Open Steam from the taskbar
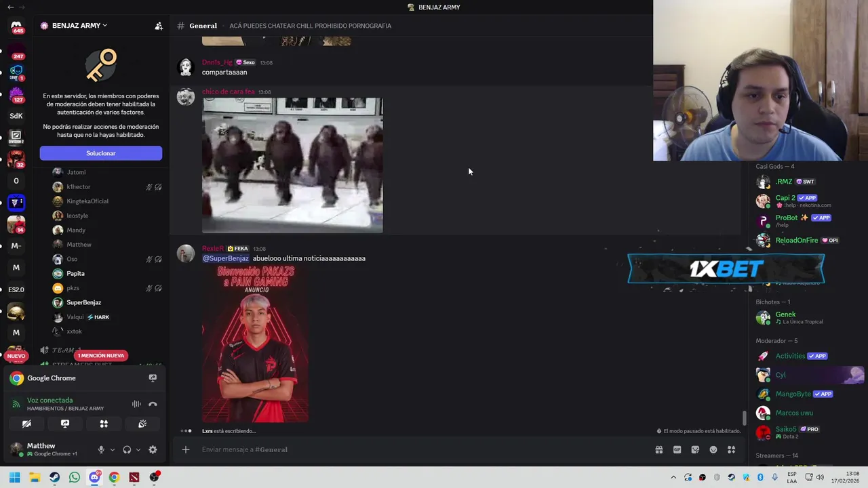 (54, 477)
